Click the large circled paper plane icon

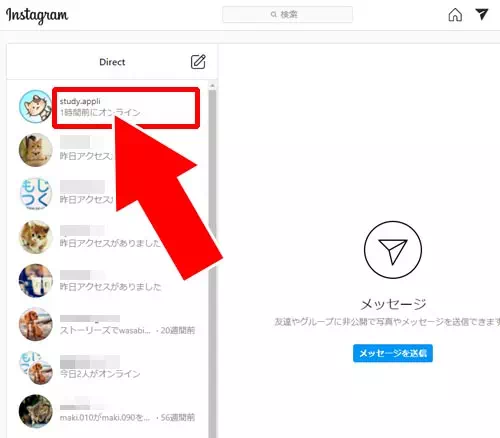point(393,250)
